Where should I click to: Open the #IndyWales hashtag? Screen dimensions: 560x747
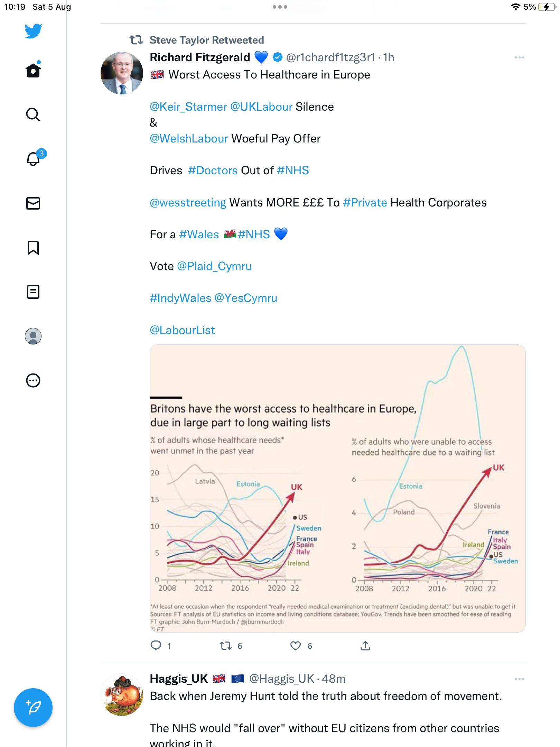click(x=180, y=298)
